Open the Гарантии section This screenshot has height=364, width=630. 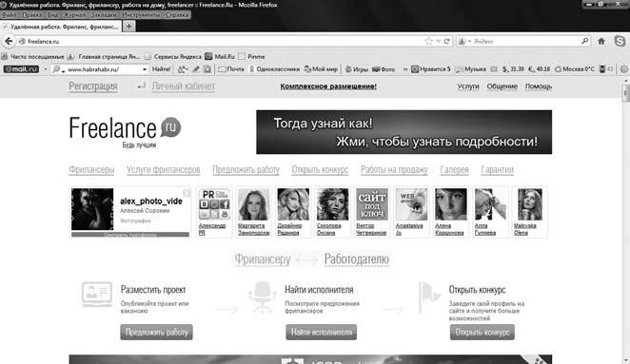coord(498,170)
